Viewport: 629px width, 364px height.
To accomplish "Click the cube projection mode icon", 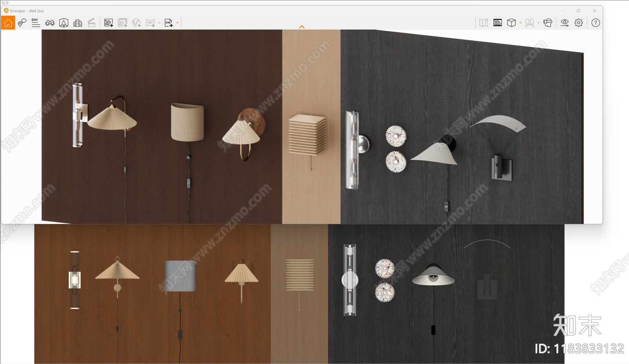I will (x=511, y=23).
